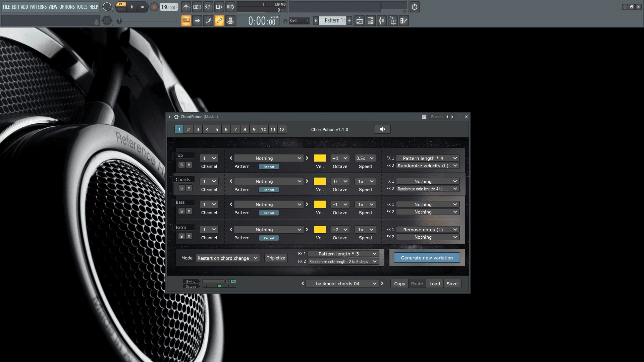Screen dimensions: 644x362
Task: Open the Channel rack icon
Action: 371,21
